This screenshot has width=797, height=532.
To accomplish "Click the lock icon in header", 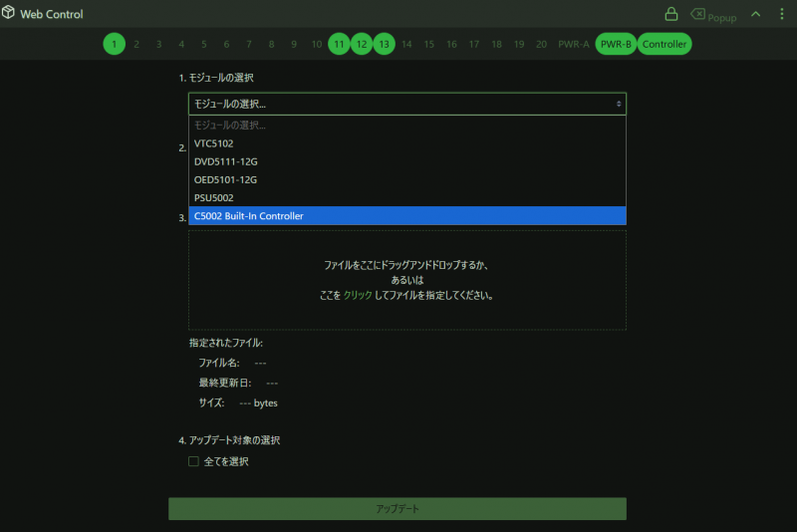I will tap(671, 15).
